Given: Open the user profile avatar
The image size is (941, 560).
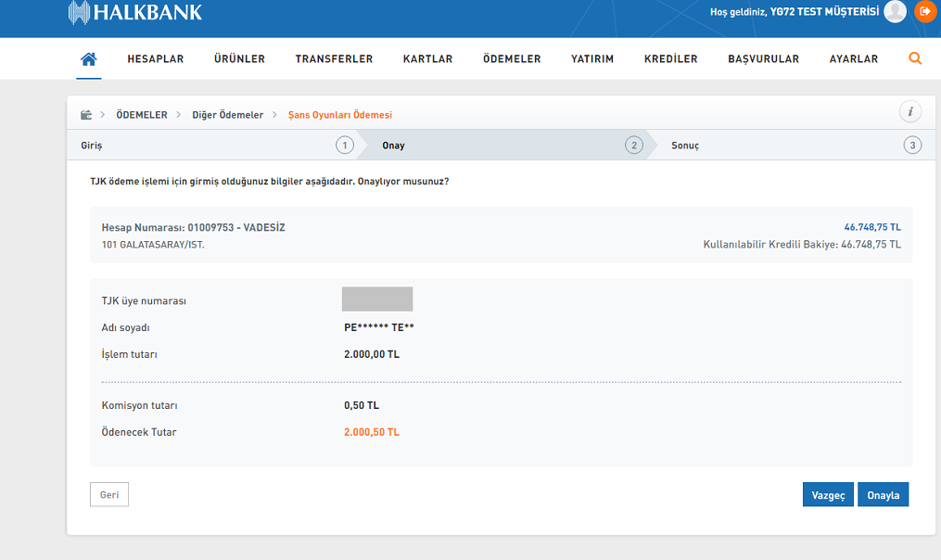Looking at the screenshot, I should tap(895, 11).
